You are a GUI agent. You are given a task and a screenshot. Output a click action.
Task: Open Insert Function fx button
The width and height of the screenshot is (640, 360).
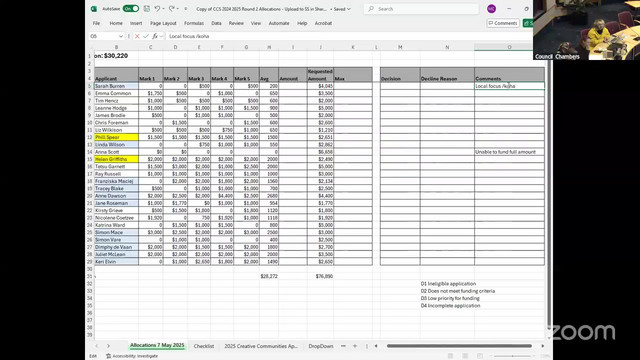[x=155, y=36]
